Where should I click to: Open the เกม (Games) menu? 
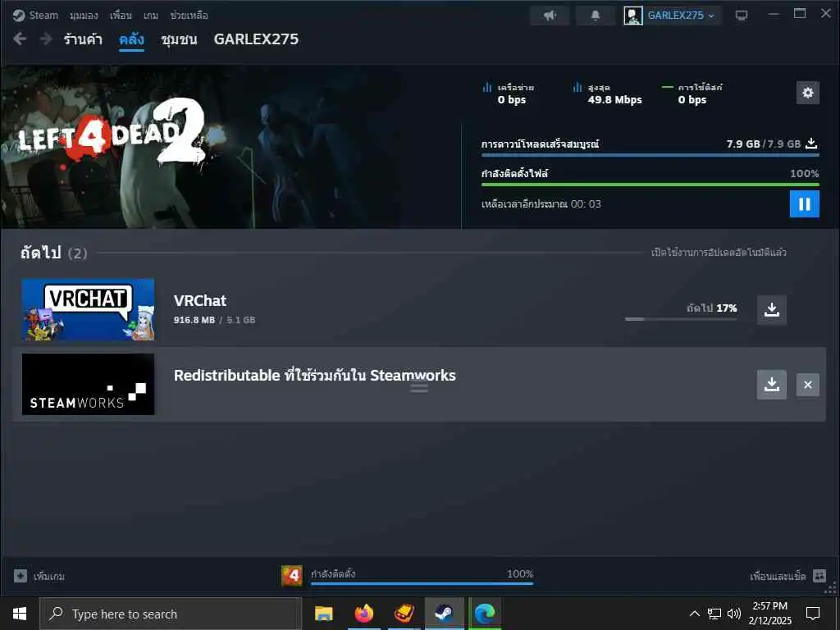tap(151, 15)
